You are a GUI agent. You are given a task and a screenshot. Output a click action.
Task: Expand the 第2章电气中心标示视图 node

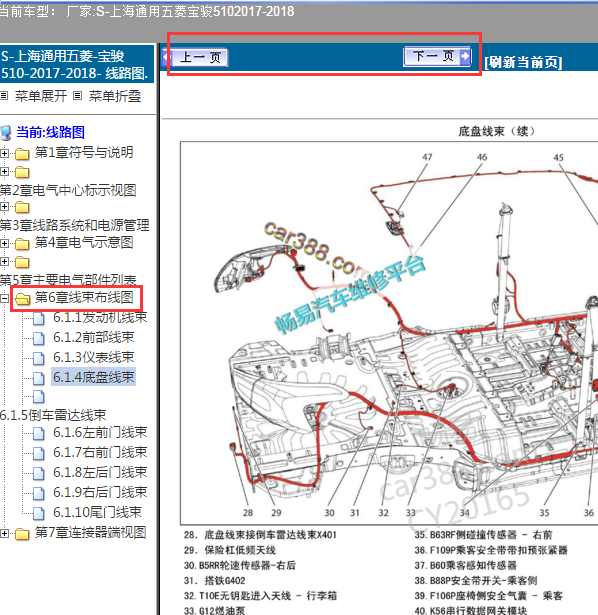[4, 171]
